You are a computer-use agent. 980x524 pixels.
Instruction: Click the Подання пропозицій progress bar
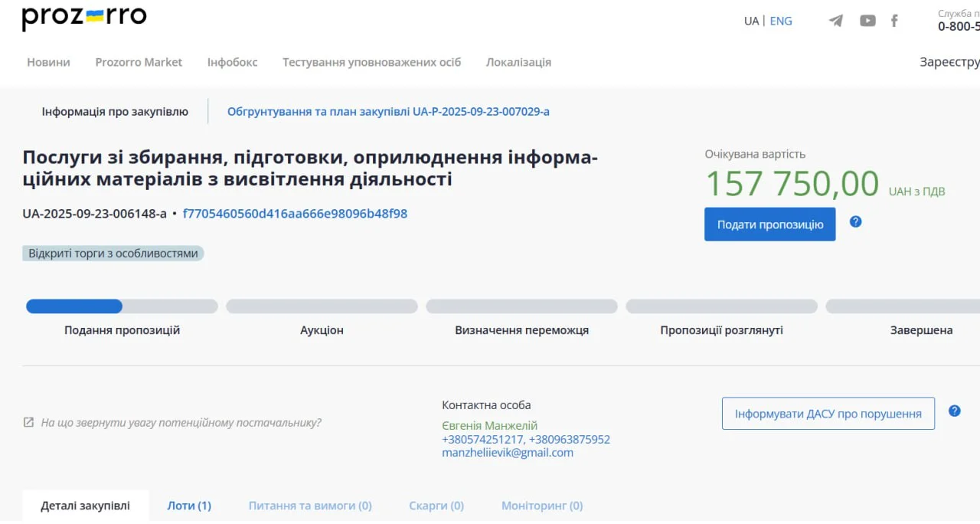[122, 306]
